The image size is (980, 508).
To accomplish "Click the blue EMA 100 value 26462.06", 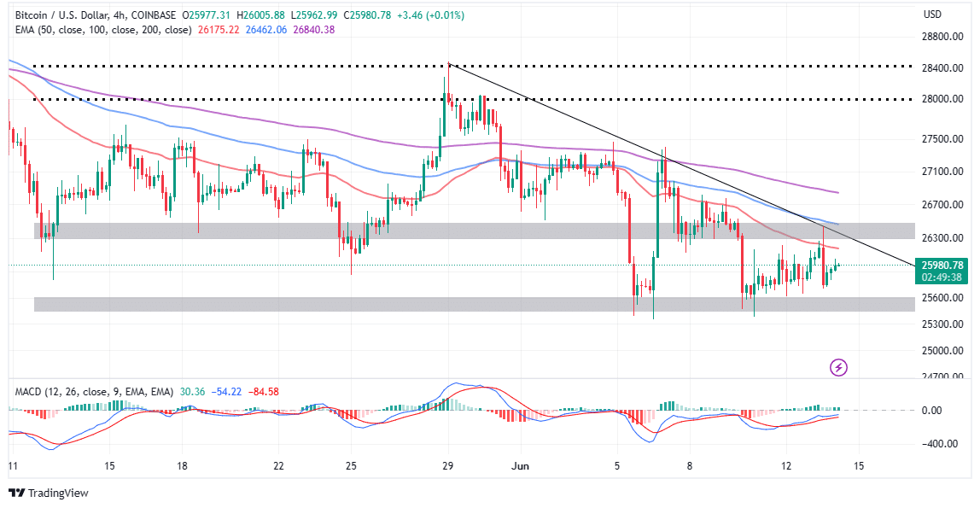I will (266, 29).
